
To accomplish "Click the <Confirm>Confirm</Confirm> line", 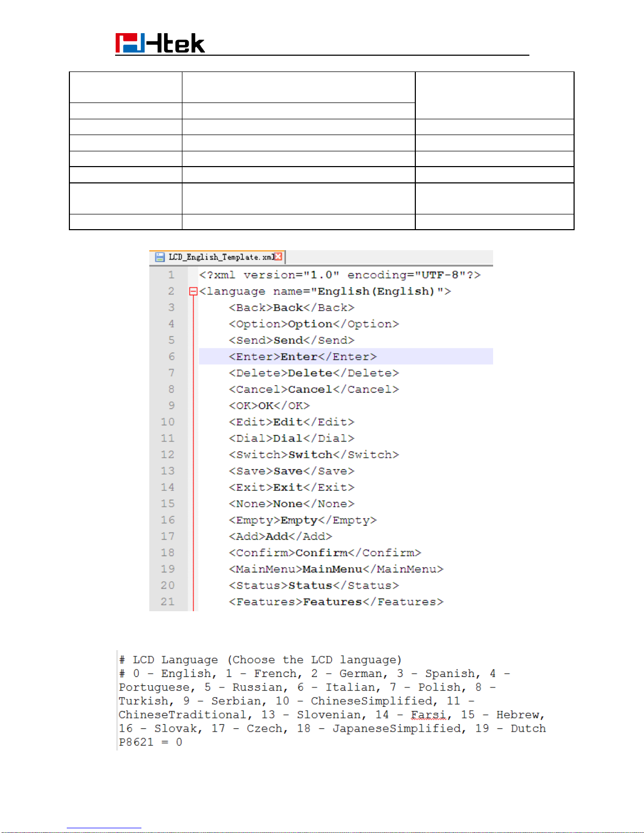I will click(325, 552).
